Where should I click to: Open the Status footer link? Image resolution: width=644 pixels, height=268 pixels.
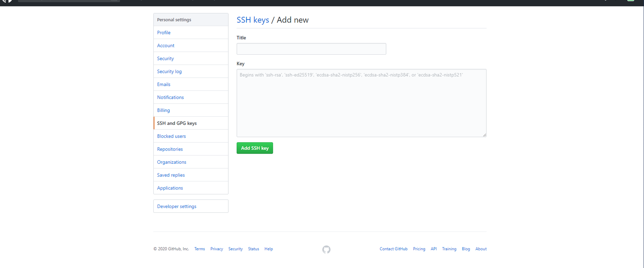click(x=253, y=249)
